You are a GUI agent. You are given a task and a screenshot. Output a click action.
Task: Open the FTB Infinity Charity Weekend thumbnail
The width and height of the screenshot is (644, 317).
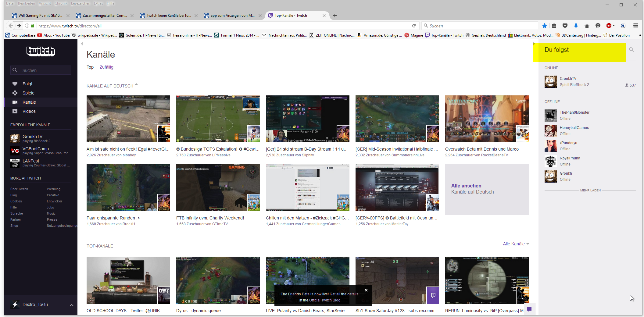coord(218,188)
